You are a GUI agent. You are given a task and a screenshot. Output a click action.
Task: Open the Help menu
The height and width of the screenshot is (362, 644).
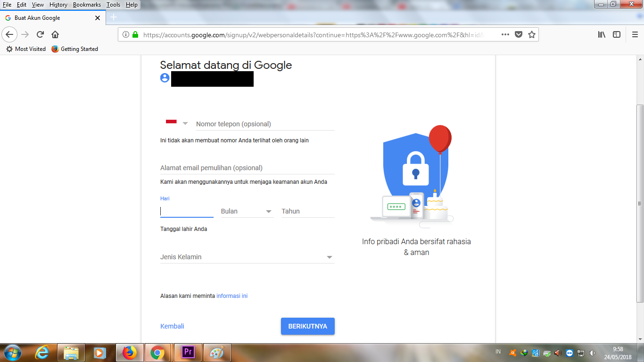[x=132, y=4]
